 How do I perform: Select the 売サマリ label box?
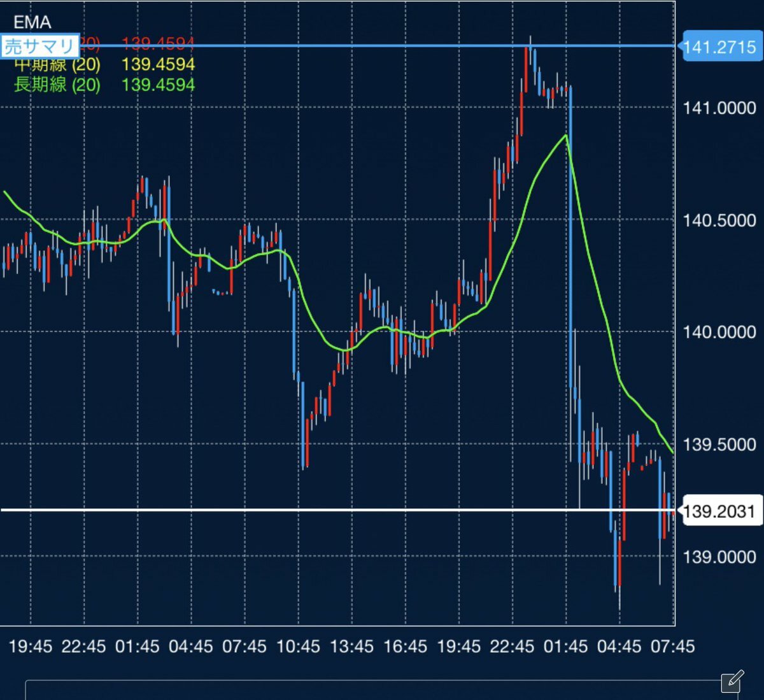(39, 46)
